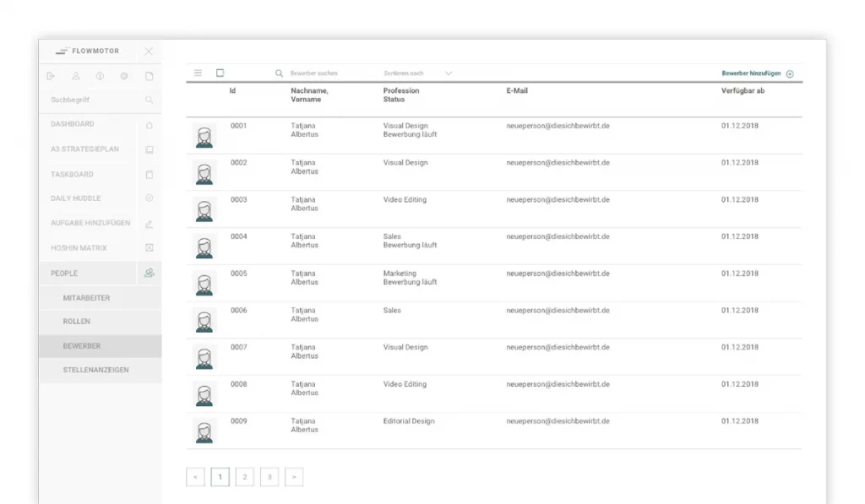Click the Hoshin Matrix icon
Image resolution: width=865 pixels, height=504 pixels.
click(149, 247)
